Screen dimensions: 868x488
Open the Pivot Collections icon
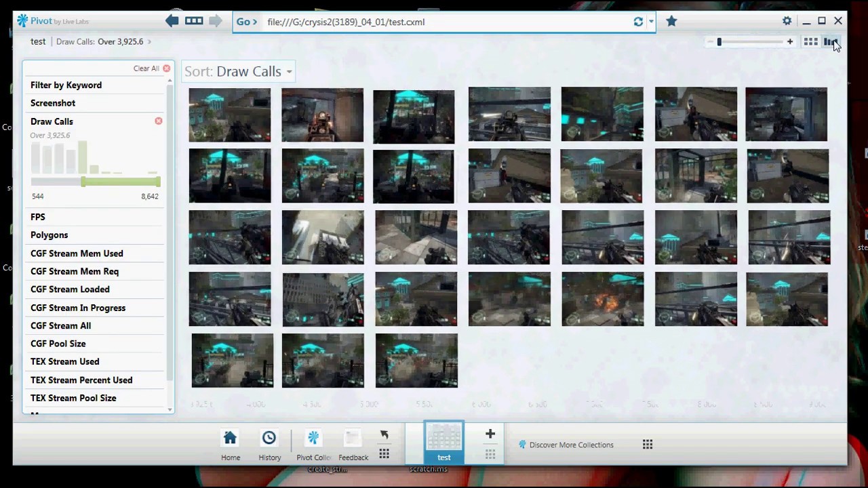click(x=313, y=445)
